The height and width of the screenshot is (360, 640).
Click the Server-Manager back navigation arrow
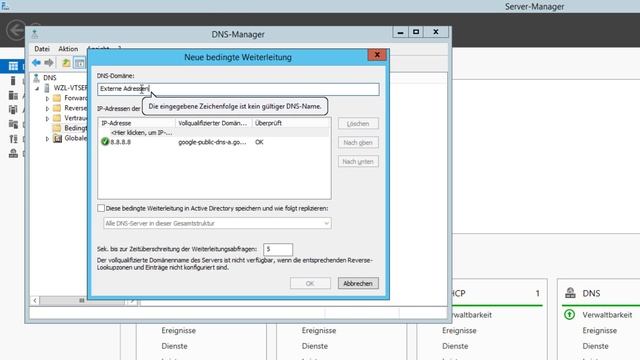(16, 30)
